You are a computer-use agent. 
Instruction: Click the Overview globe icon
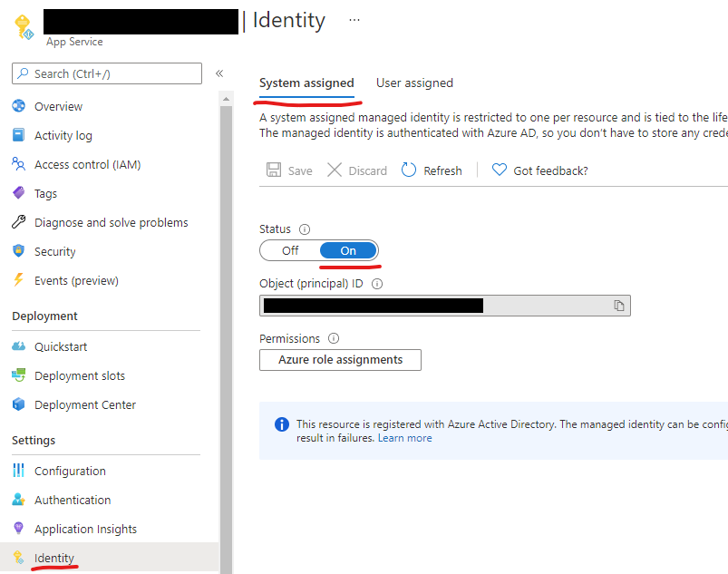(18, 106)
